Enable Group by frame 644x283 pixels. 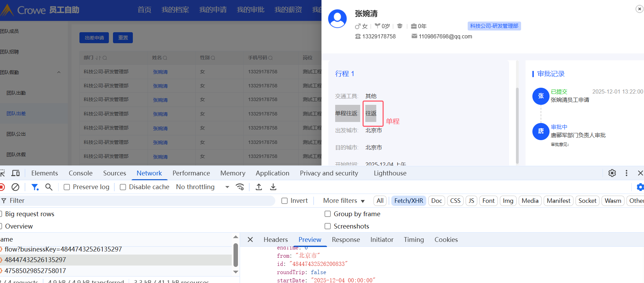[328, 214]
